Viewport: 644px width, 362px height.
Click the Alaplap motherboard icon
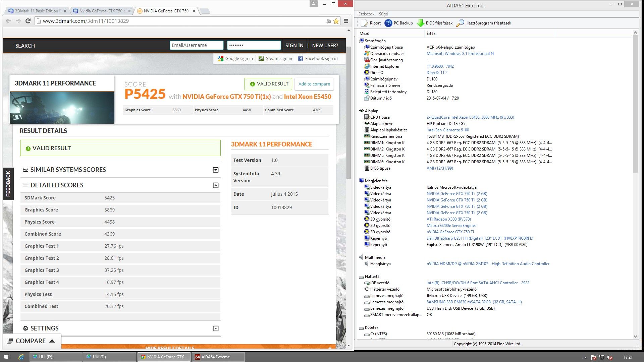tap(361, 111)
